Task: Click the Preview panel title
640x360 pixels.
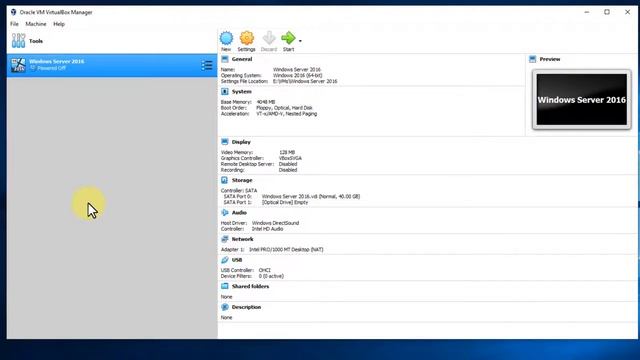Action: 550,59
